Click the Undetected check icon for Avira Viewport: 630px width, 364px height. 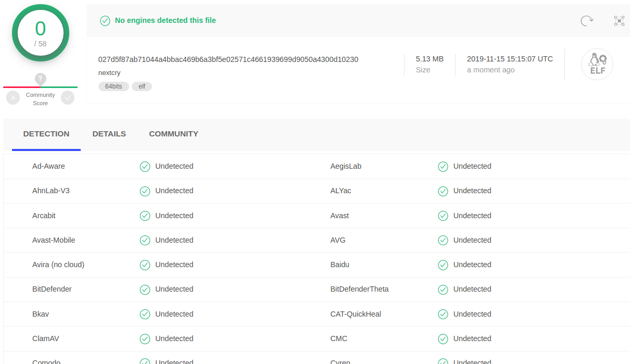pyautogui.click(x=145, y=265)
